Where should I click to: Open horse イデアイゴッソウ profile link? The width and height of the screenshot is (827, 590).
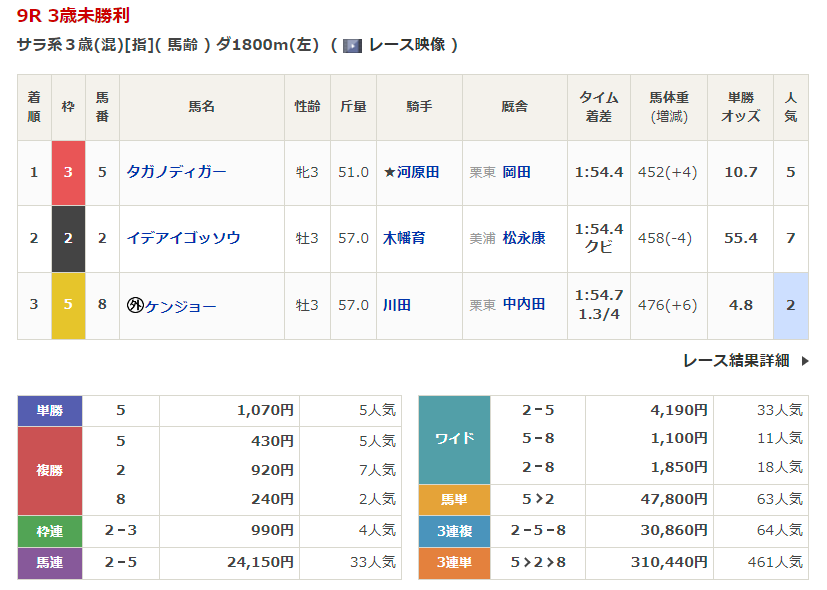[183, 238]
